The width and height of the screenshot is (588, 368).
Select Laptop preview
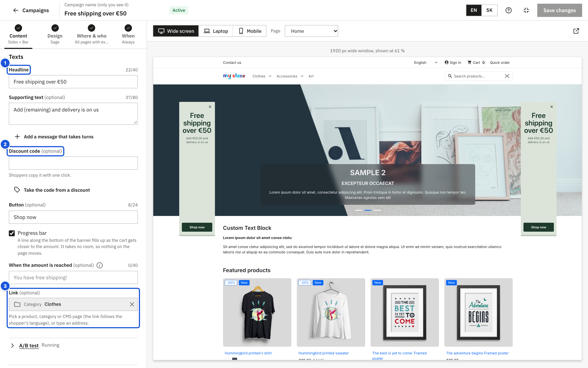[x=216, y=31]
